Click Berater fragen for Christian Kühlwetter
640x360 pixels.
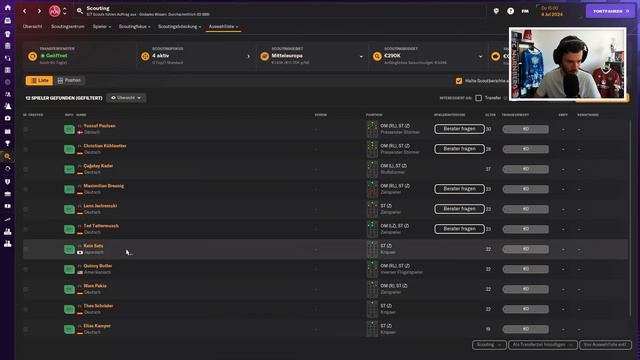[x=459, y=149]
